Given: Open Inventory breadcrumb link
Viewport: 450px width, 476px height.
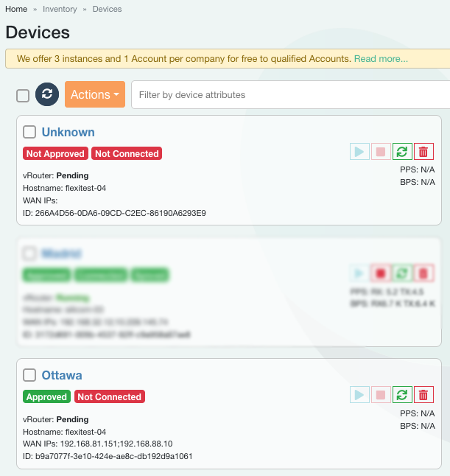Looking at the screenshot, I should click(60, 10).
